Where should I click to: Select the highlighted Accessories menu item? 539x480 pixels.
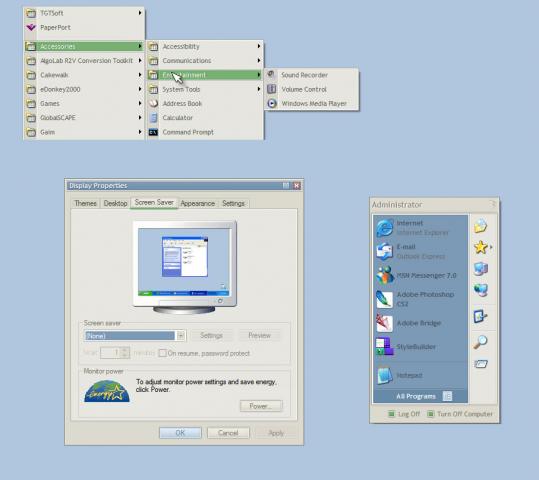tap(84, 46)
